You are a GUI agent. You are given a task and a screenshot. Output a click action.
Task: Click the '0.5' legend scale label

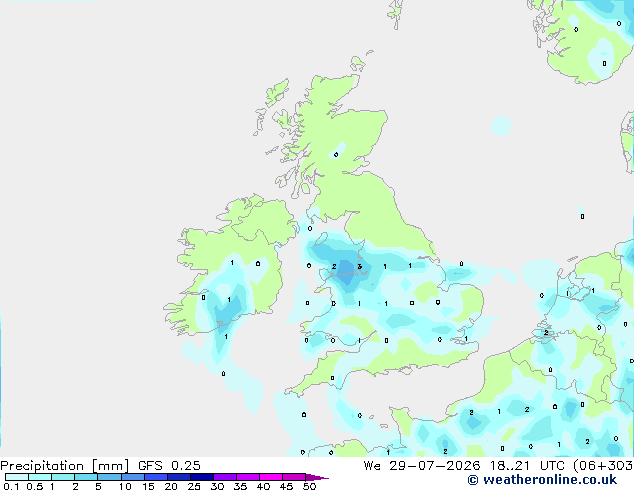(x=34, y=486)
